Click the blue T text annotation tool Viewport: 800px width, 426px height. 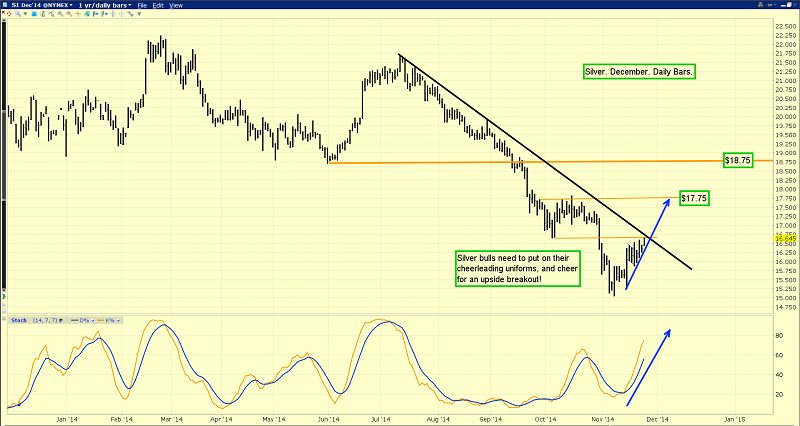[x=34, y=14]
